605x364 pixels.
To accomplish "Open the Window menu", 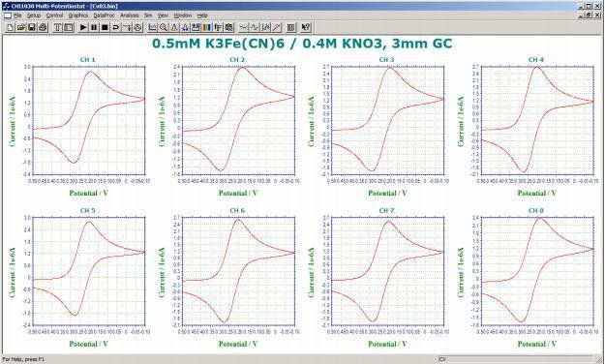I will pyautogui.click(x=183, y=15).
